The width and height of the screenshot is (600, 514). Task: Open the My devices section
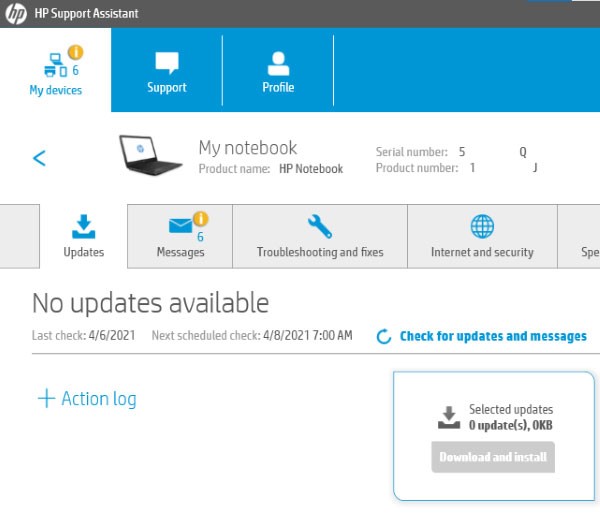click(56, 72)
